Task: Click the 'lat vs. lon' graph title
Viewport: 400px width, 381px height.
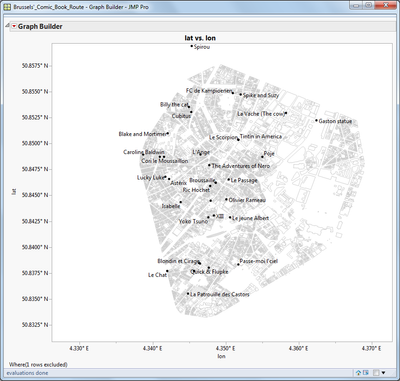Action: [200, 38]
